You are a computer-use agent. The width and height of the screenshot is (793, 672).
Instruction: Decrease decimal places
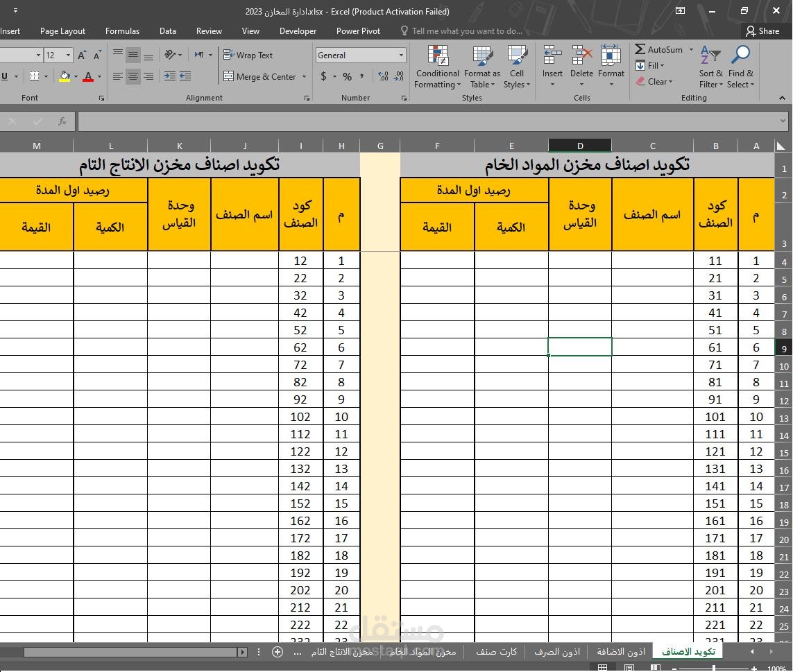[x=399, y=76]
